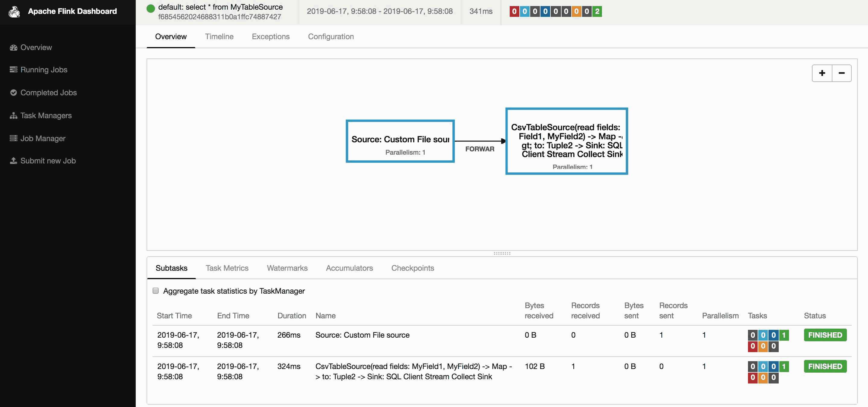
Task: Click the Running Jobs list icon
Action: (14, 69)
